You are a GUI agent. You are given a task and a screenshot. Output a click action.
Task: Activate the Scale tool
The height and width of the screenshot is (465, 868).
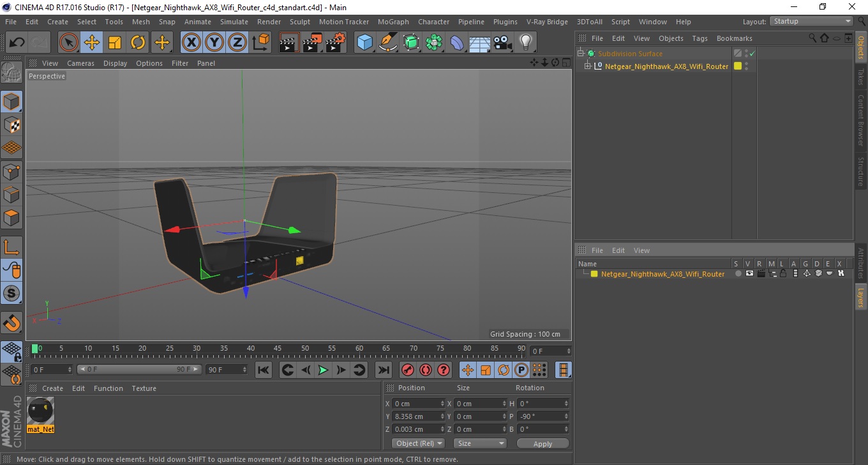115,43
